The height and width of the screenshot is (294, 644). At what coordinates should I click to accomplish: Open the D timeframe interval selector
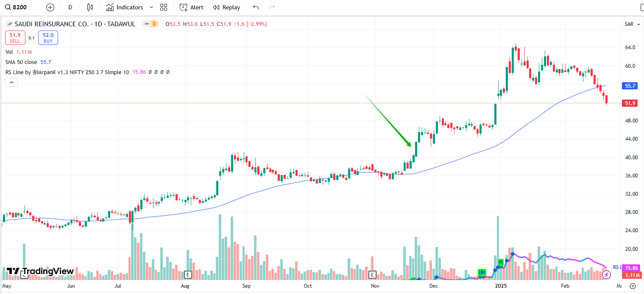[x=70, y=7]
